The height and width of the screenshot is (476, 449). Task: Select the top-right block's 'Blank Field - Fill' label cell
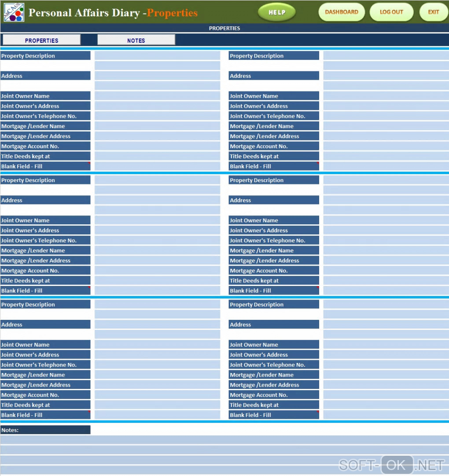point(274,166)
